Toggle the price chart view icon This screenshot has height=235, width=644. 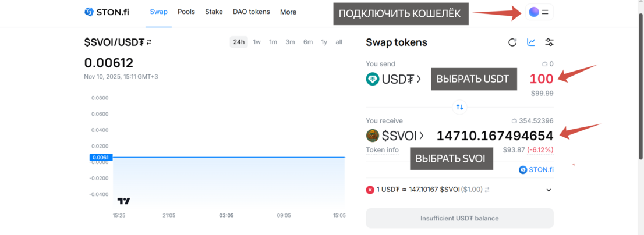531,42
